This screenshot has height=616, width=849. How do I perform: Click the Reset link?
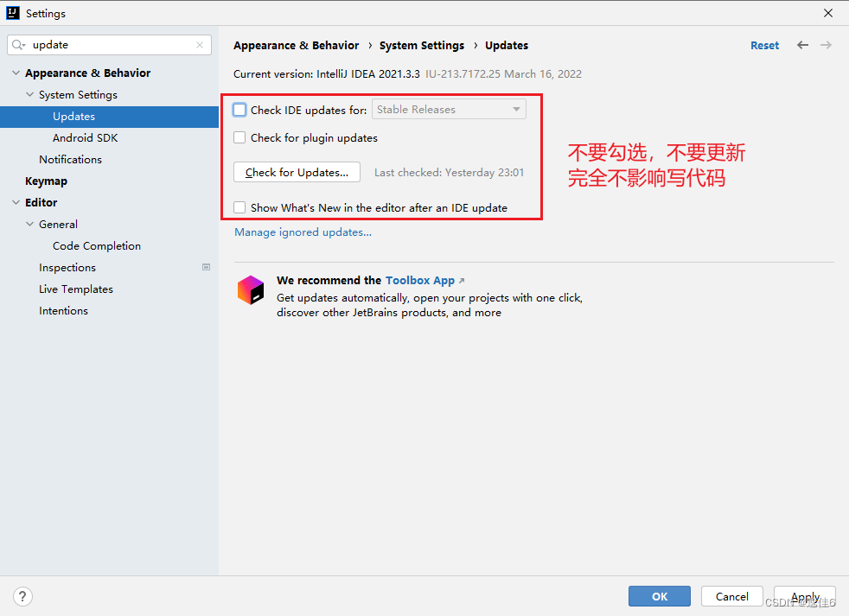pos(764,46)
